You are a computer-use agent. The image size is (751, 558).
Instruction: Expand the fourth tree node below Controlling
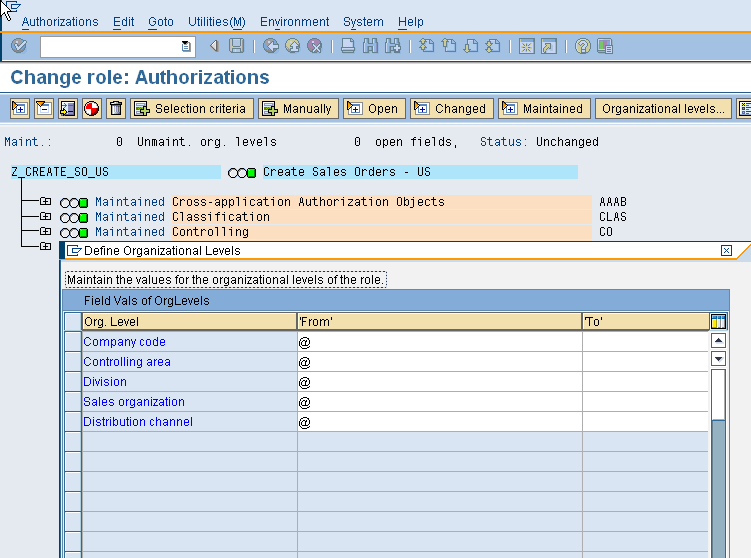coord(46,246)
